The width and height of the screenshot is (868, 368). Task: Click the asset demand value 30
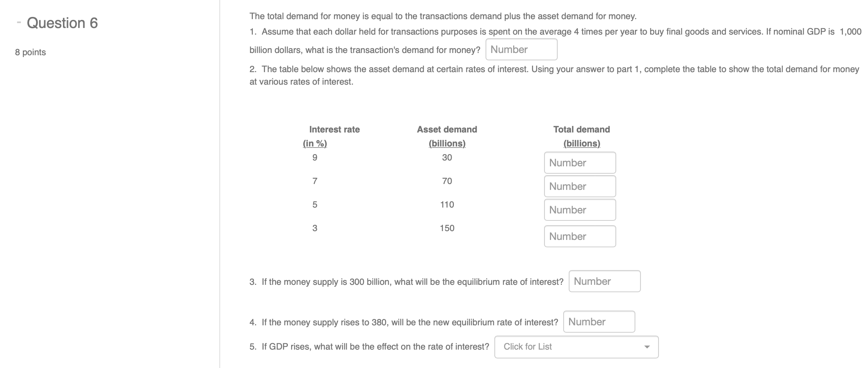point(447,158)
